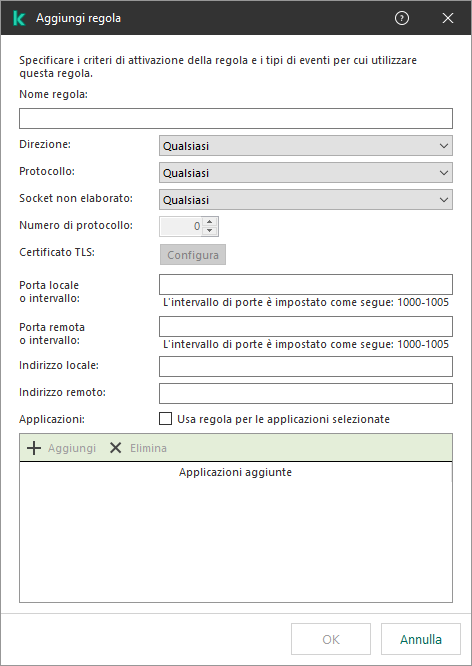Click the Porta locale o intervallo field

pyautogui.click(x=305, y=285)
